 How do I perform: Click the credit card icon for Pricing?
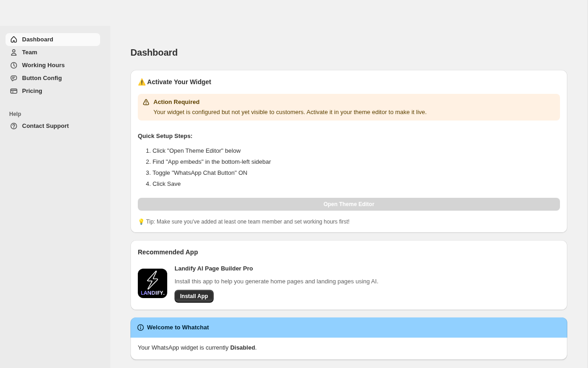click(14, 91)
